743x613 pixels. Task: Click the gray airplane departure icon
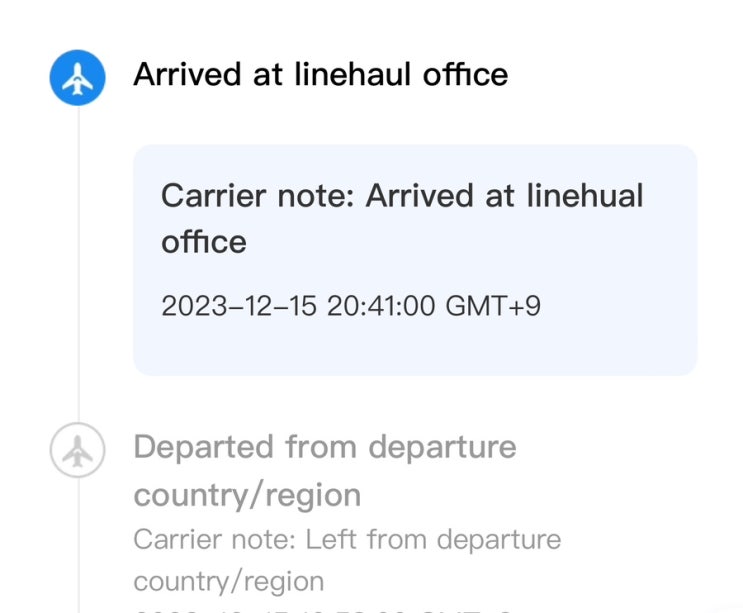(78, 452)
